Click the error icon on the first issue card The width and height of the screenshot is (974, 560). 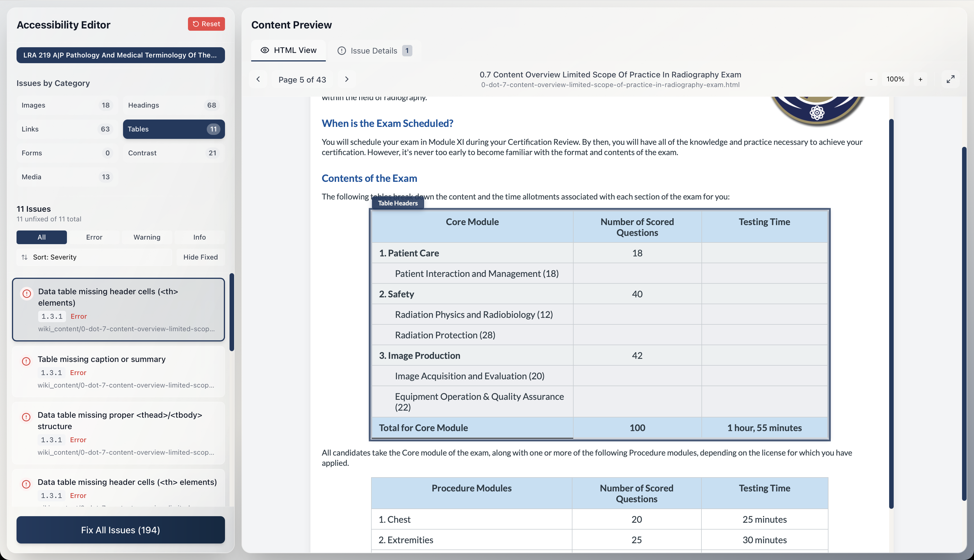pos(26,294)
